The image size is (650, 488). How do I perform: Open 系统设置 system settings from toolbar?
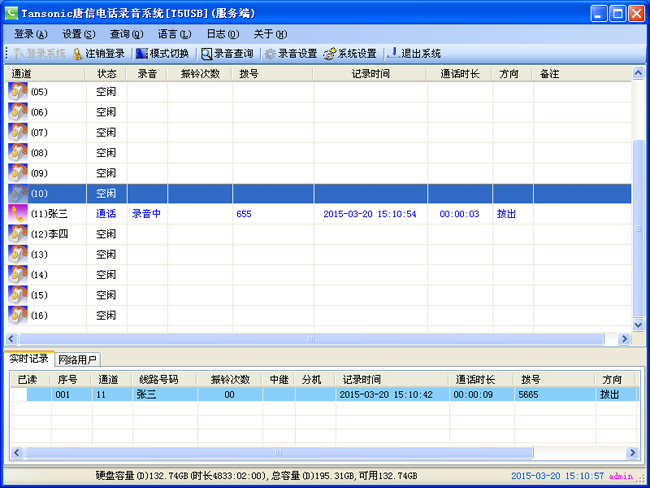[330, 54]
